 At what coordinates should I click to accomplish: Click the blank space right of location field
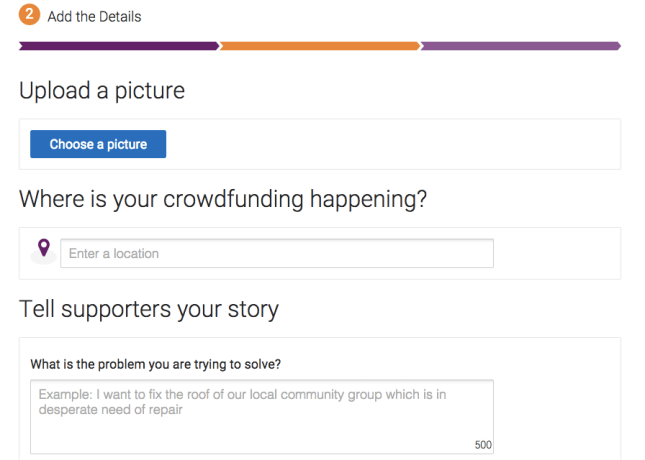[x=555, y=253]
